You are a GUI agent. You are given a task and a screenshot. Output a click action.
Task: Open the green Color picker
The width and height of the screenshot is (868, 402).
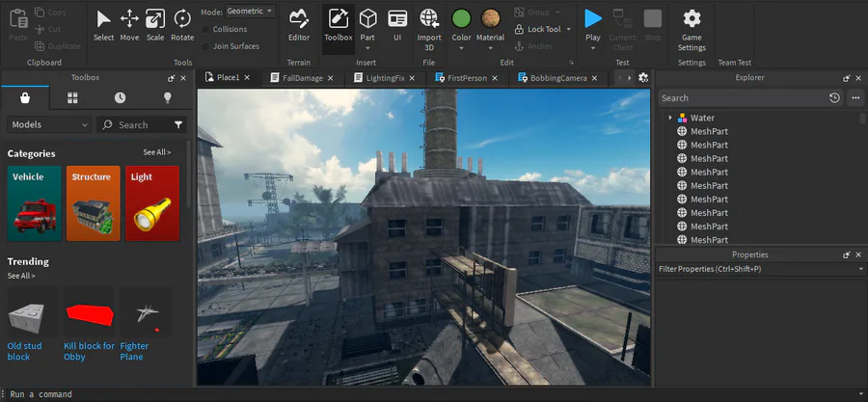tap(461, 19)
